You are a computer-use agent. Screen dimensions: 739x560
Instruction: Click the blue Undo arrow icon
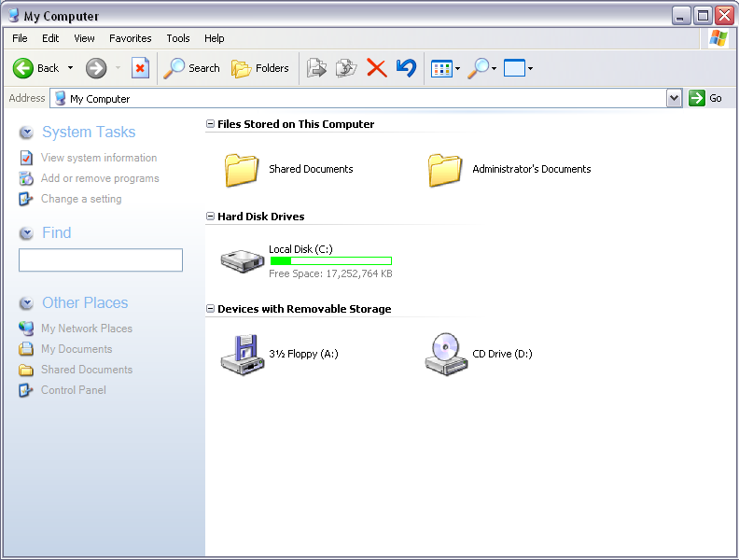coord(406,68)
